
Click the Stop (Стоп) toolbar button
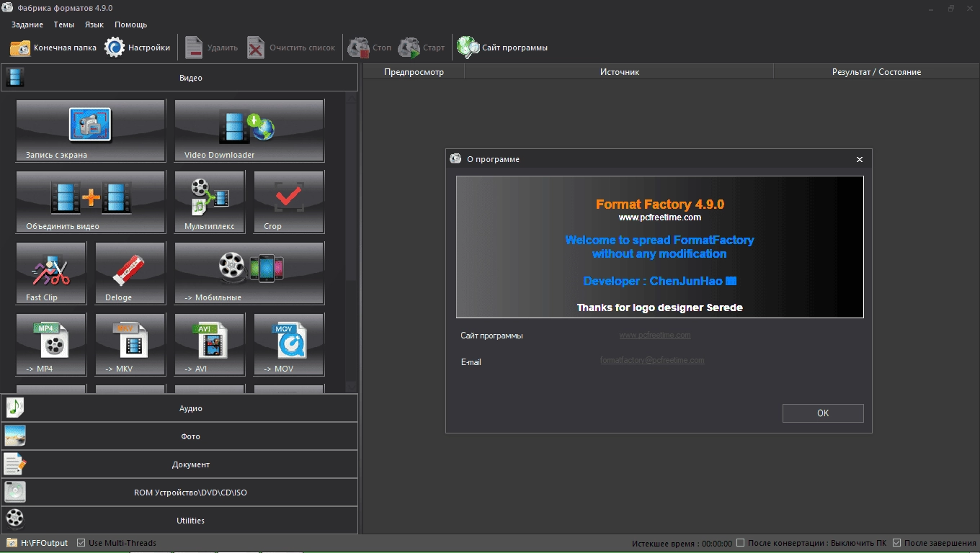(x=369, y=48)
